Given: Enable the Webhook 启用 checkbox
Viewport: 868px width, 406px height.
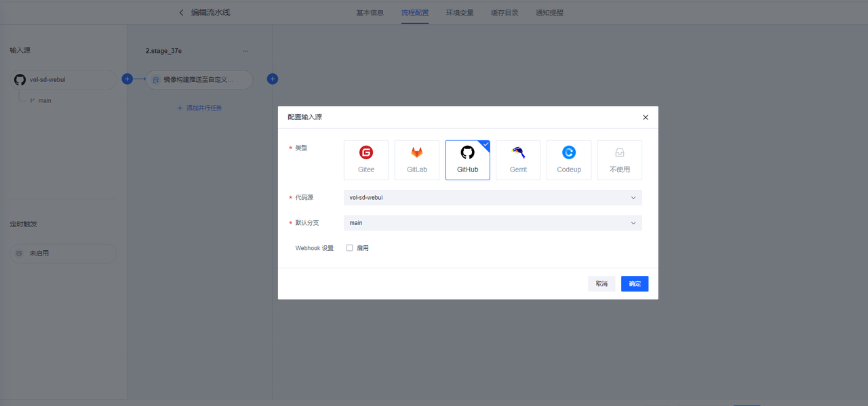Looking at the screenshot, I should coord(350,248).
